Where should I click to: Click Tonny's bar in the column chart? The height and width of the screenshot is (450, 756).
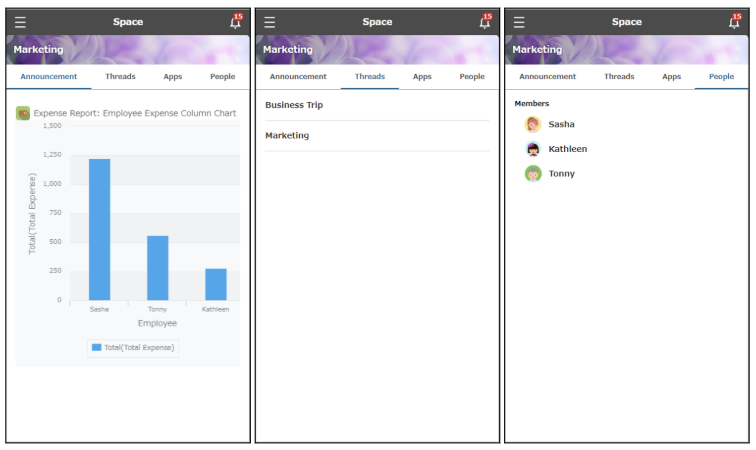click(x=157, y=268)
